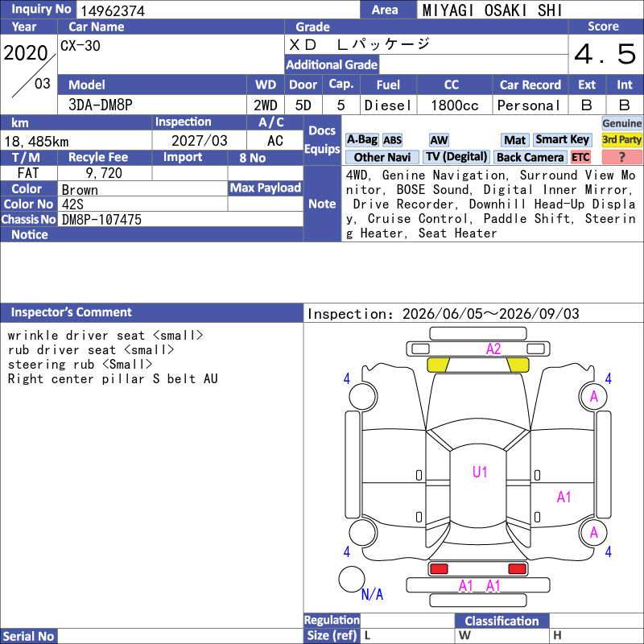
Task: Click the Additional Grade label
Action: click(332, 64)
